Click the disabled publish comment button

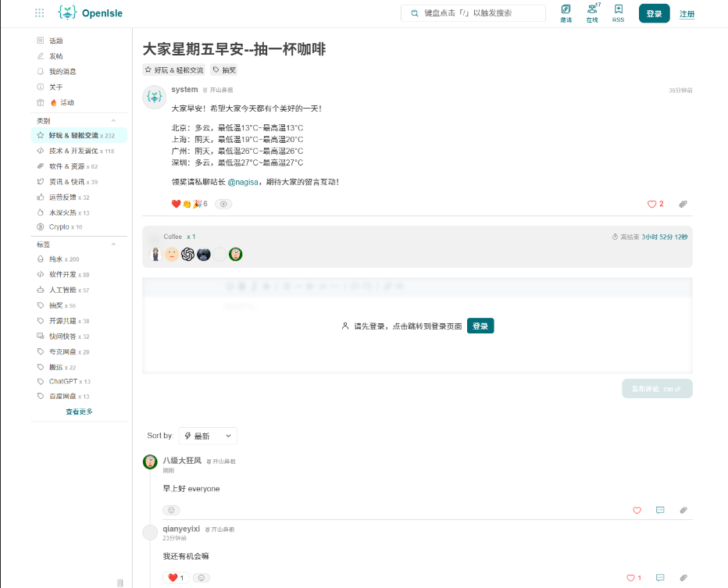(657, 388)
